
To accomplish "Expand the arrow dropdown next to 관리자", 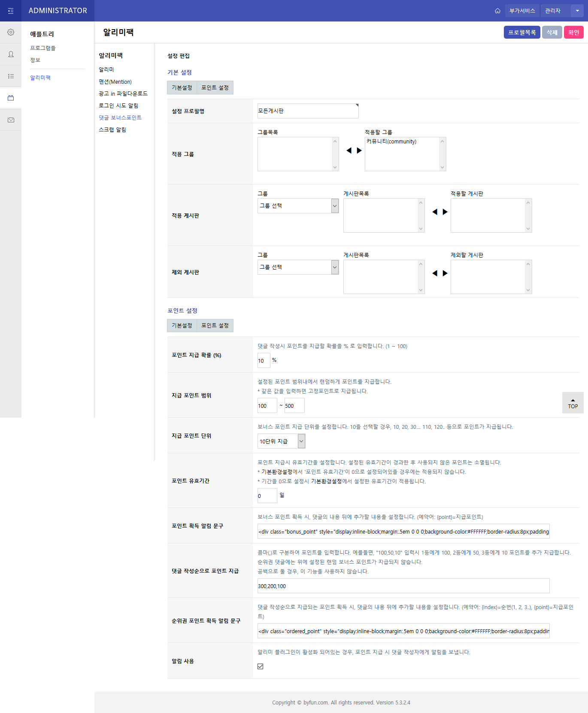I will 577,11.
